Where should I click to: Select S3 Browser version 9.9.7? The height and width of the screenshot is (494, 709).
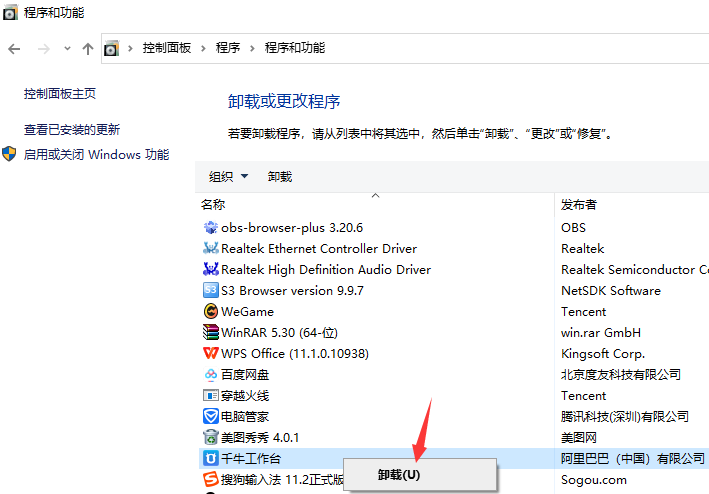click(292, 291)
